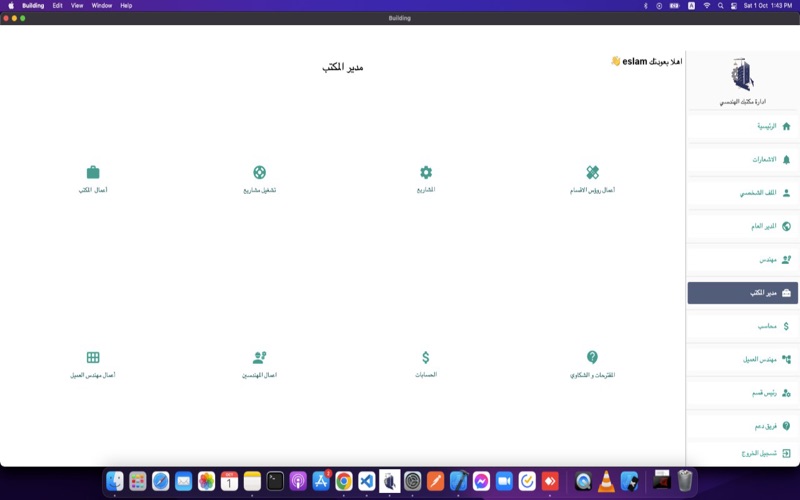Image resolution: width=800 pixels, height=500 pixels.
Task: Launch VLC cone icon in dock
Action: [606, 481]
